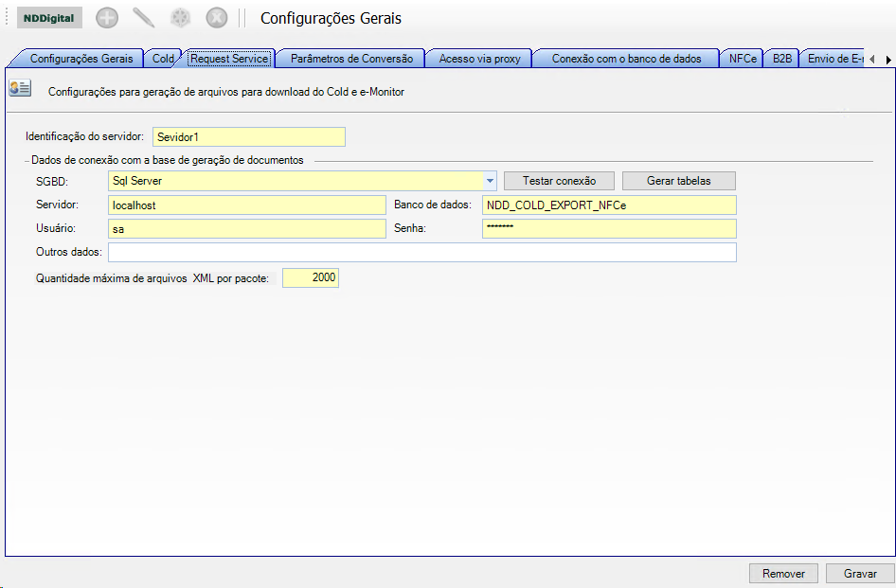This screenshot has height=588, width=896.
Task: Click the add (plus) toolbar icon
Action: pos(107,18)
